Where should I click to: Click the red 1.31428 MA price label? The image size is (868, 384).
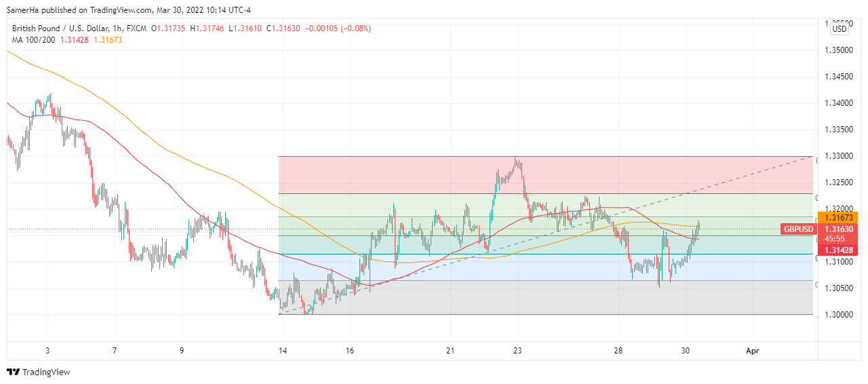click(840, 250)
